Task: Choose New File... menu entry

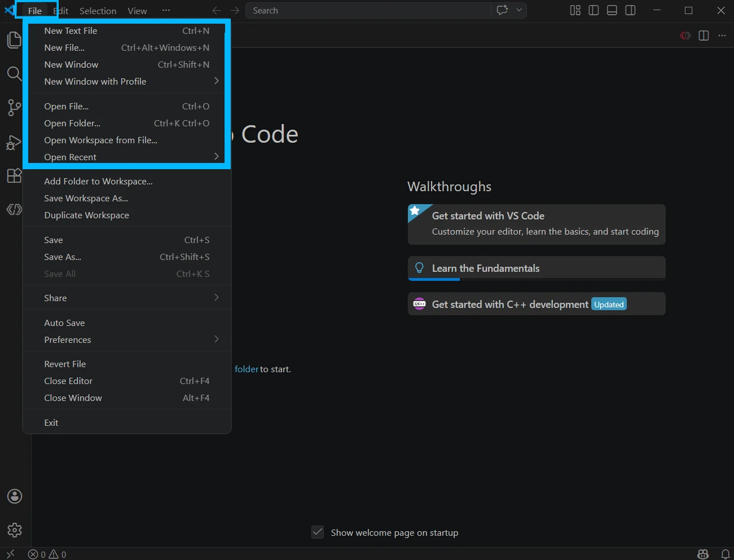Action: pos(127,47)
